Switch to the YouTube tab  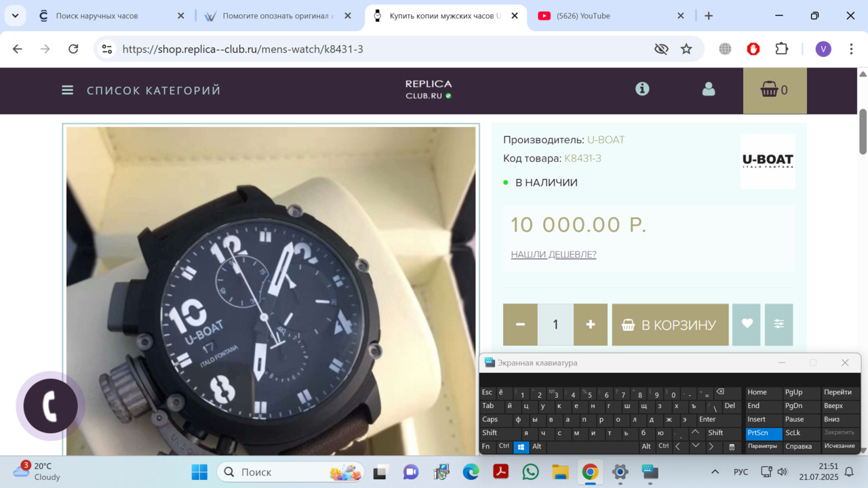583,16
